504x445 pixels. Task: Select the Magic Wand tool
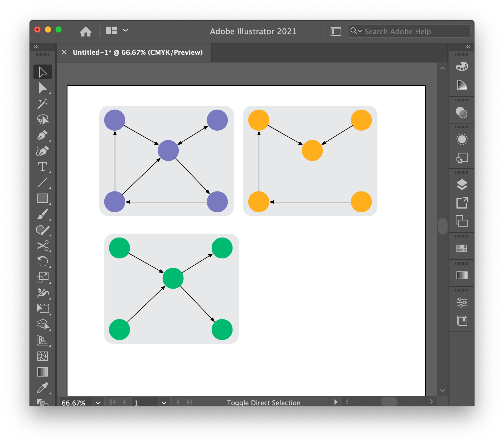click(x=42, y=104)
